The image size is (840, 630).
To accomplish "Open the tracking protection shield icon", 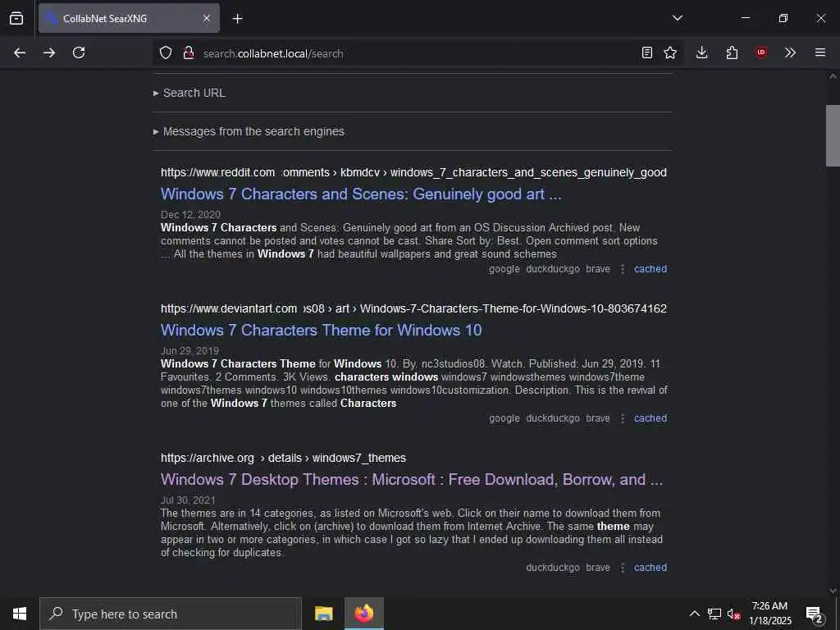I will (166, 52).
